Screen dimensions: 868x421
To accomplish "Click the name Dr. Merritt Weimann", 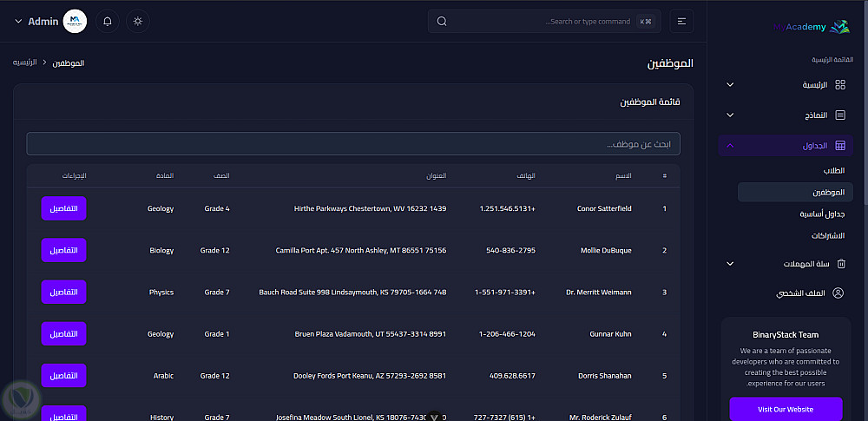I will pos(598,293).
